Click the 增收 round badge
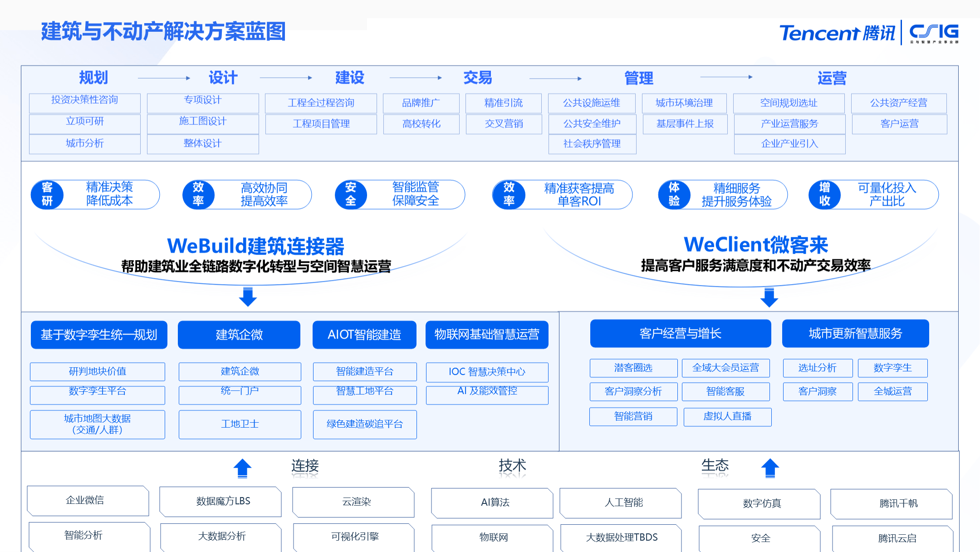980x552 pixels. [825, 195]
